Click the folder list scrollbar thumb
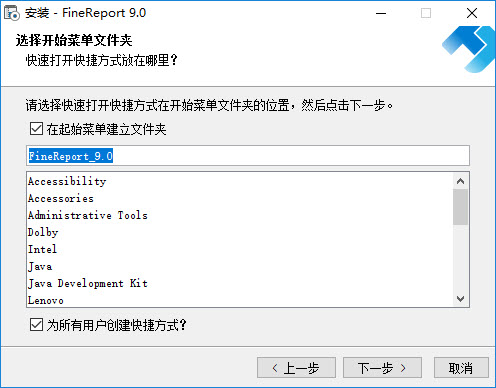Screen dimensions: 496x388 point(460,207)
